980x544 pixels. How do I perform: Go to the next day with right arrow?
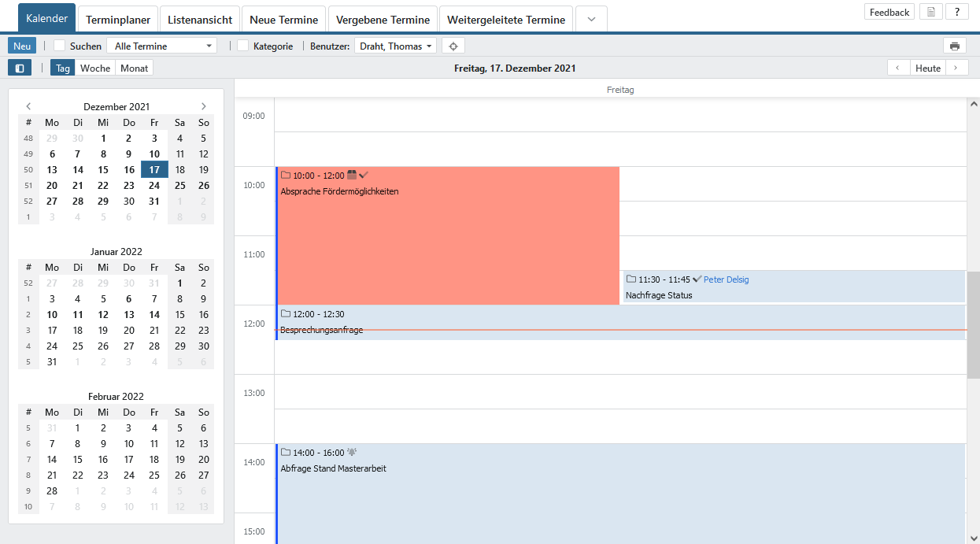click(956, 68)
